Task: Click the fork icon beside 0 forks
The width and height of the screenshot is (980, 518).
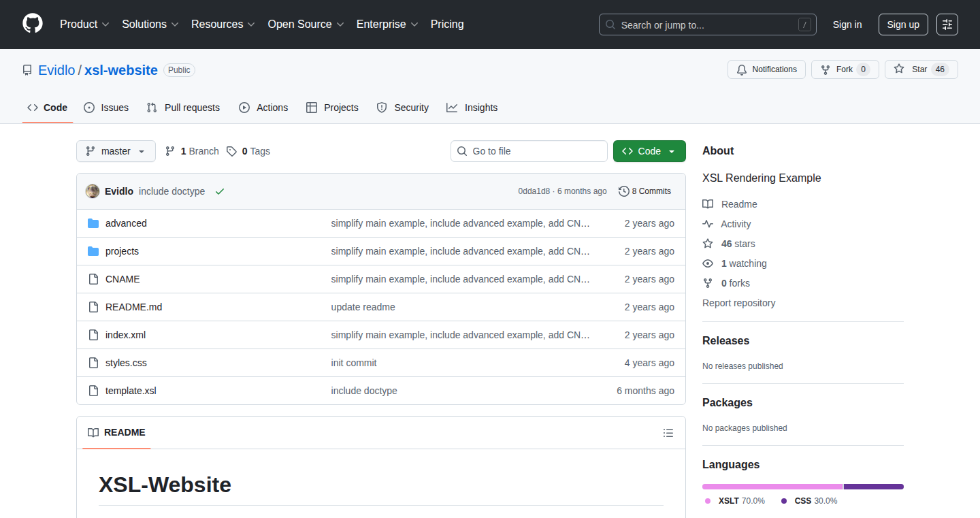Action: coord(708,283)
